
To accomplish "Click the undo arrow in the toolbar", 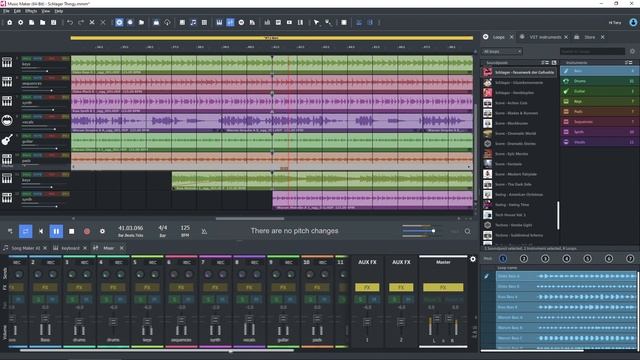I will [x=70, y=22].
